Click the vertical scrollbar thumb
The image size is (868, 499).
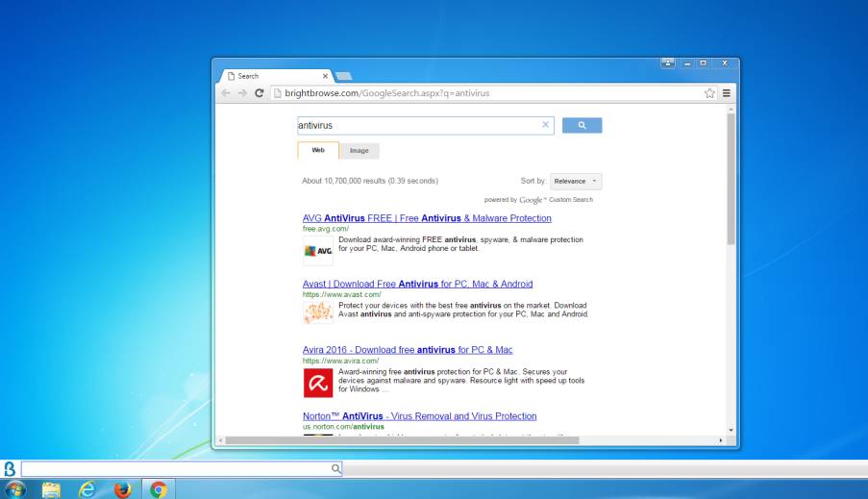pyautogui.click(x=731, y=178)
